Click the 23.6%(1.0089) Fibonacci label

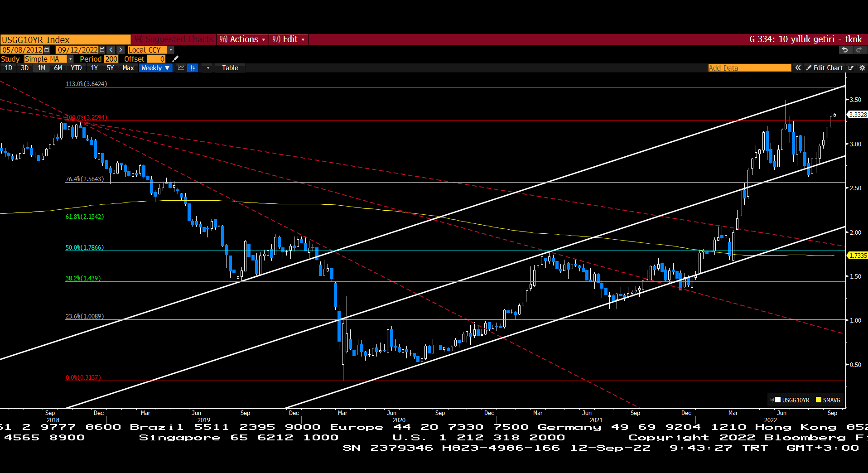pos(85,316)
